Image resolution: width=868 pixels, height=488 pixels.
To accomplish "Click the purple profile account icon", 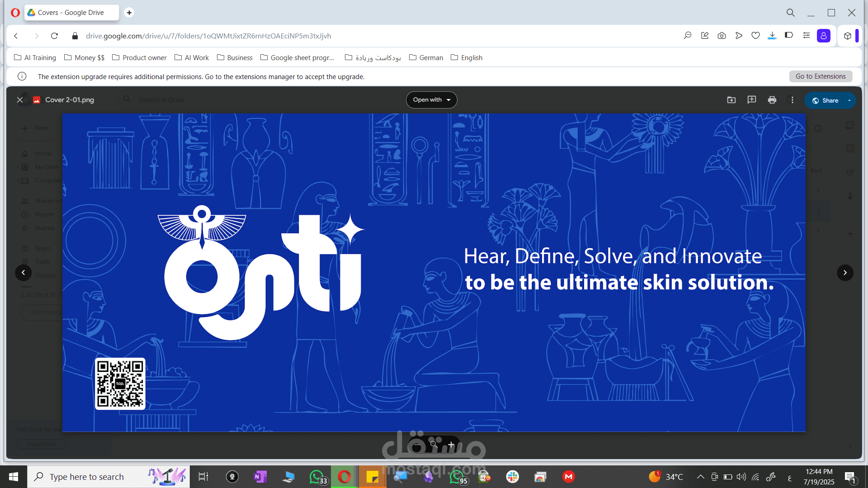I will [824, 36].
